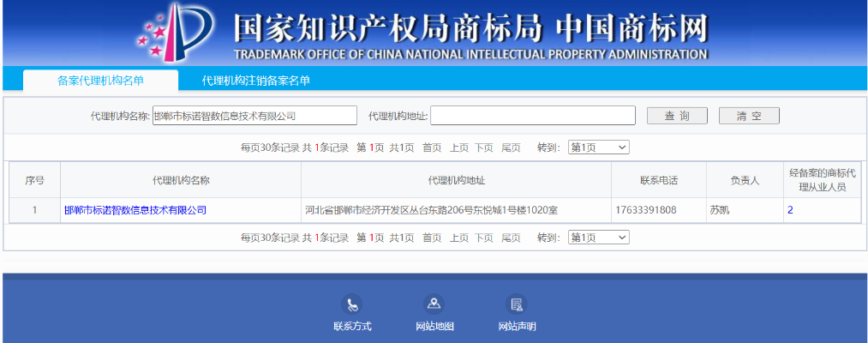868x343 pixels.
Task: Click 尾页 in bottom pagination
Action: [x=511, y=238]
